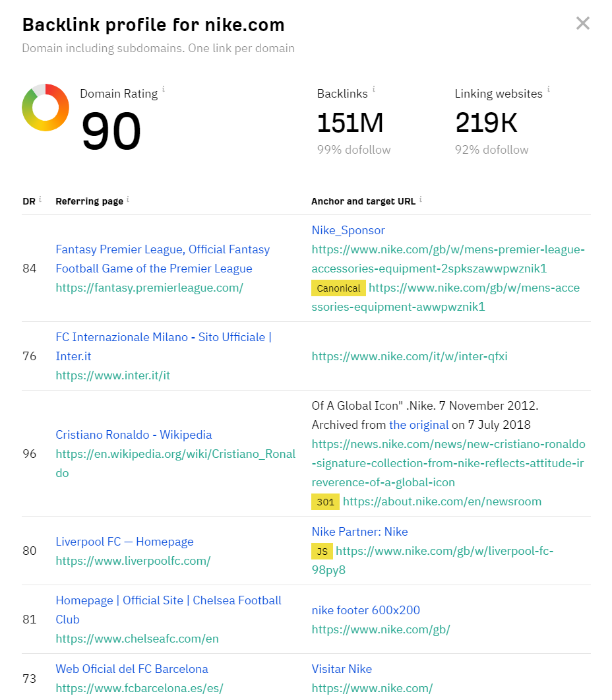
Task: Open the Cristiano Ronaldo Wikipedia link
Action: (134, 435)
